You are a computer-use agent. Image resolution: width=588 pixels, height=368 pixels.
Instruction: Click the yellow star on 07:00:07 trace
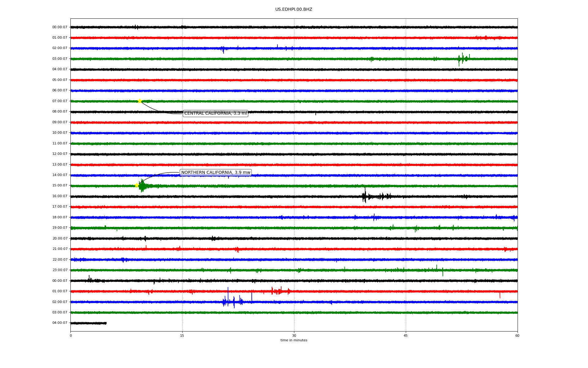140,101
